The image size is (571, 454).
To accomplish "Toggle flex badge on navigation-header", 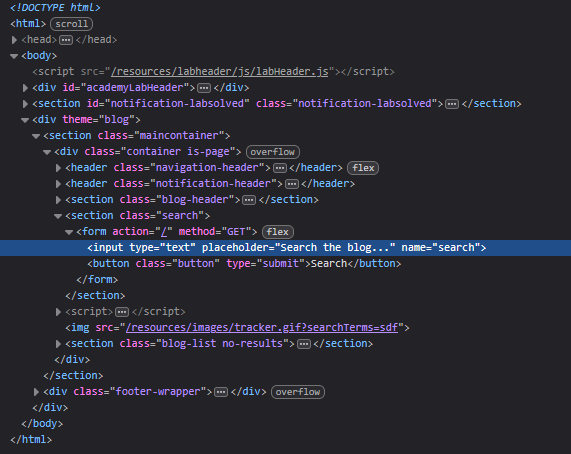I will (x=363, y=168).
